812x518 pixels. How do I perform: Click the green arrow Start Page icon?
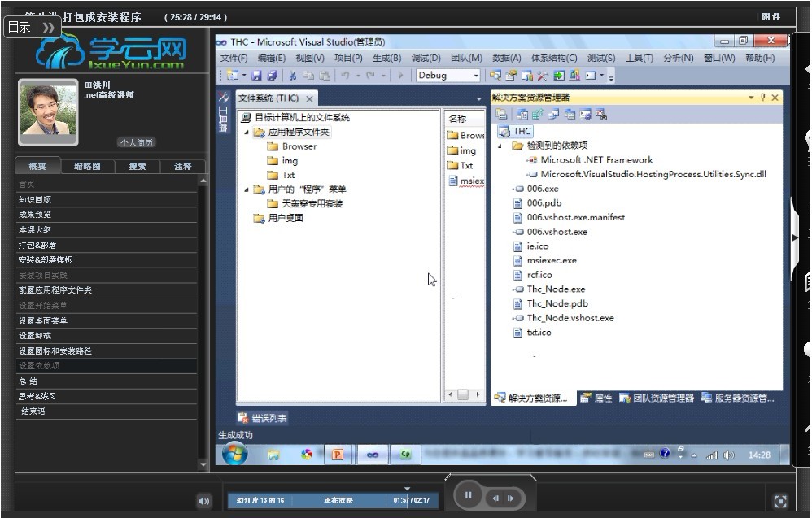click(559, 76)
